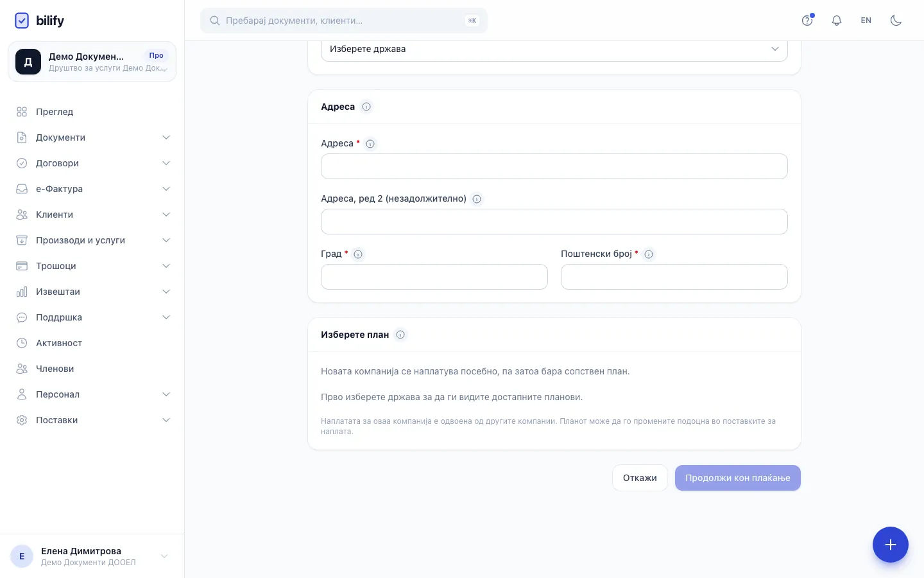Click the Откажи button

640,478
